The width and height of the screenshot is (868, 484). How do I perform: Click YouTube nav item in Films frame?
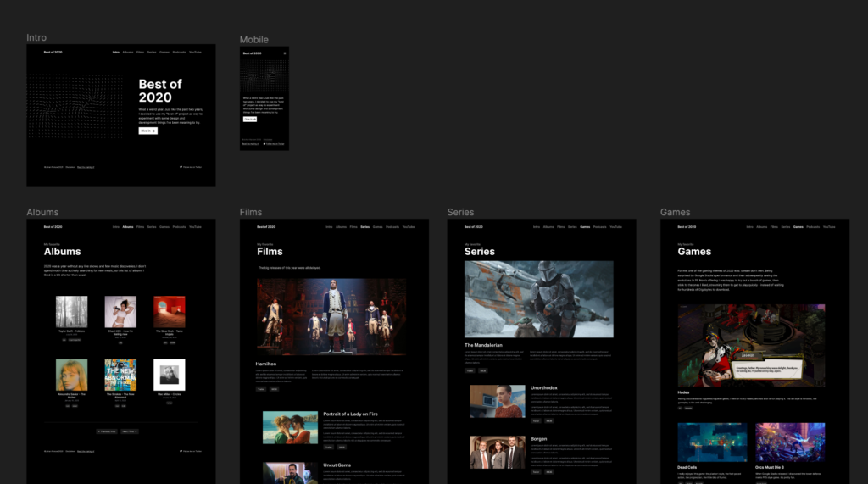(409, 227)
